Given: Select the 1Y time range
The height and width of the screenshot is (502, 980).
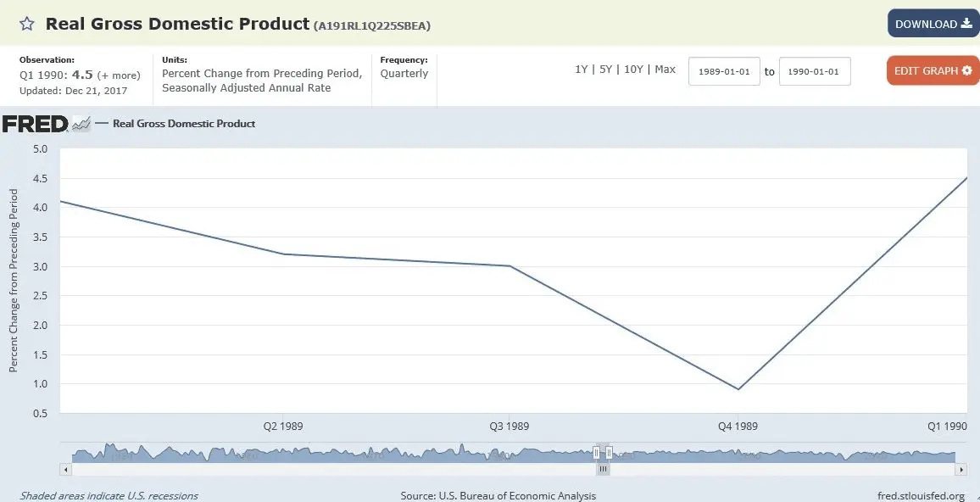Looking at the screenshot, I should pos(581,70).
